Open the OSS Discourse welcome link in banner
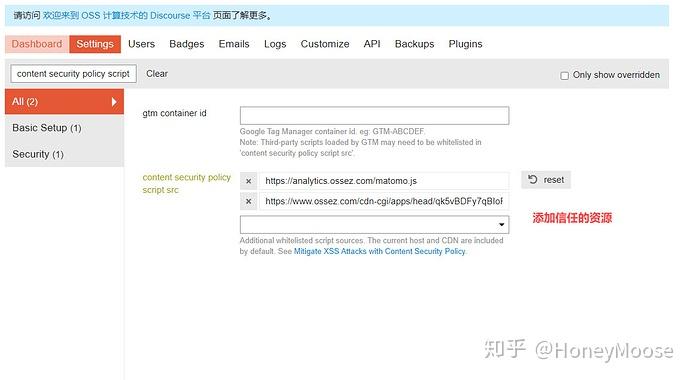 126,15
